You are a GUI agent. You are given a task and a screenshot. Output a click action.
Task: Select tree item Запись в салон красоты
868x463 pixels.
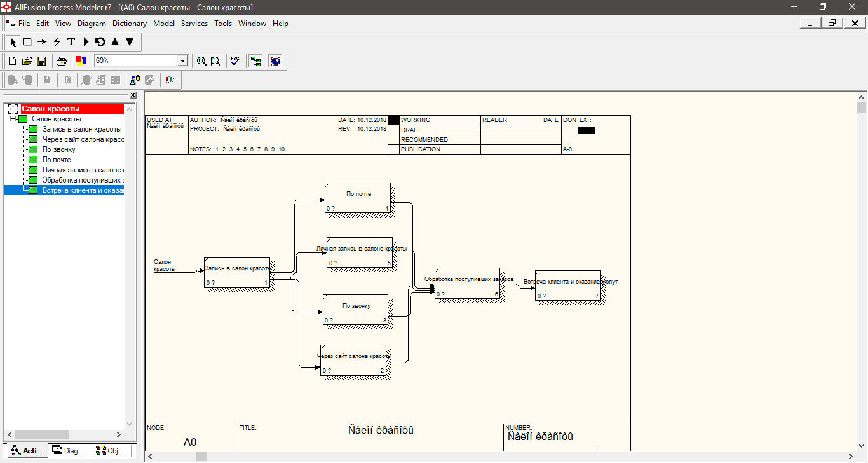82,129
